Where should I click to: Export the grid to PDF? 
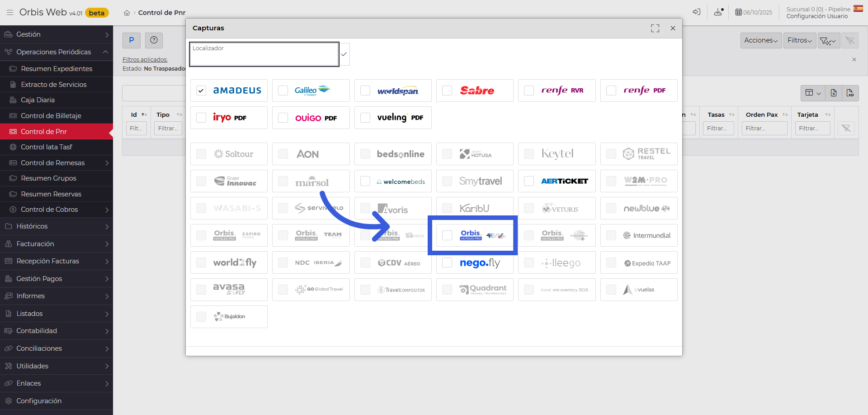[850, 93]
